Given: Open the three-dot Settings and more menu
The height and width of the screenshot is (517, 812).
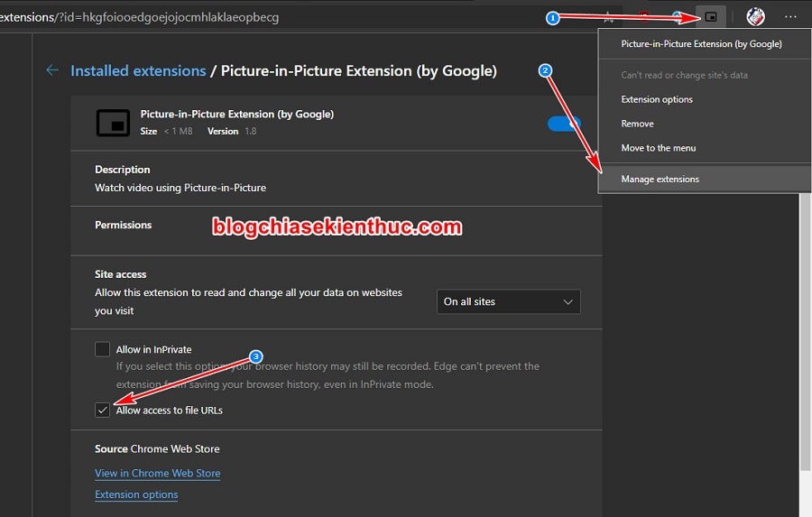Looking at the screenshot, I should 790,16.
